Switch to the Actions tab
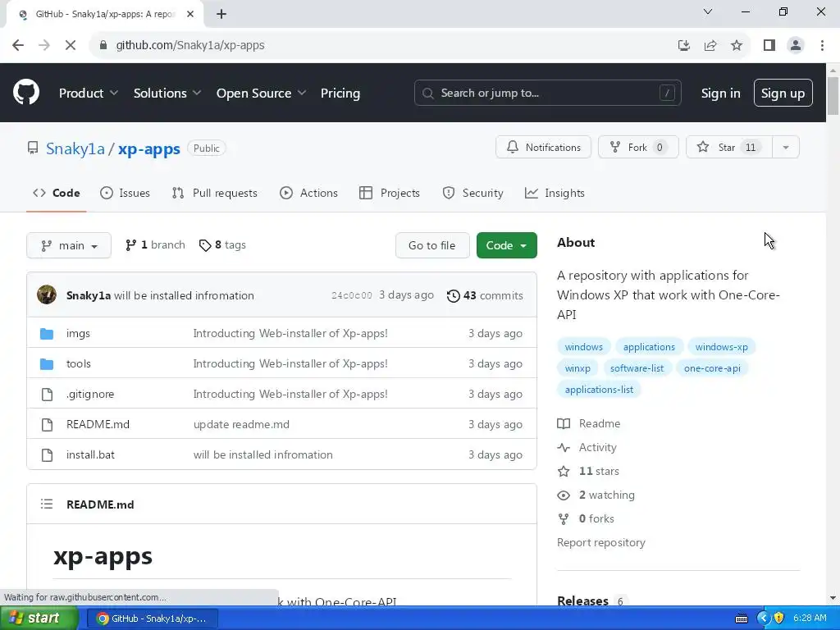The width and height of the screenshot is (840, 630). pos(308,193)
